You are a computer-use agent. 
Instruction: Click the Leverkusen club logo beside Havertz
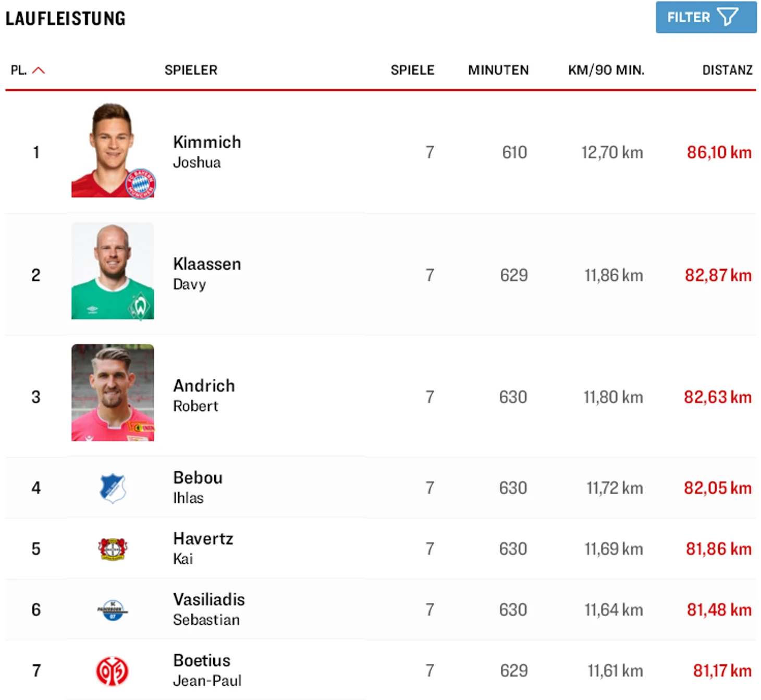click(x=113, y=549)
